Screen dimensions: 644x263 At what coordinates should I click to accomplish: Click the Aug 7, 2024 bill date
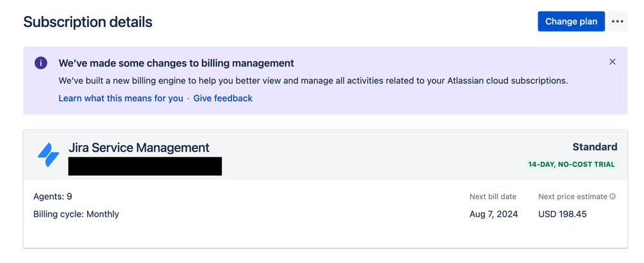pyautogui.click(x=494, y=214)
